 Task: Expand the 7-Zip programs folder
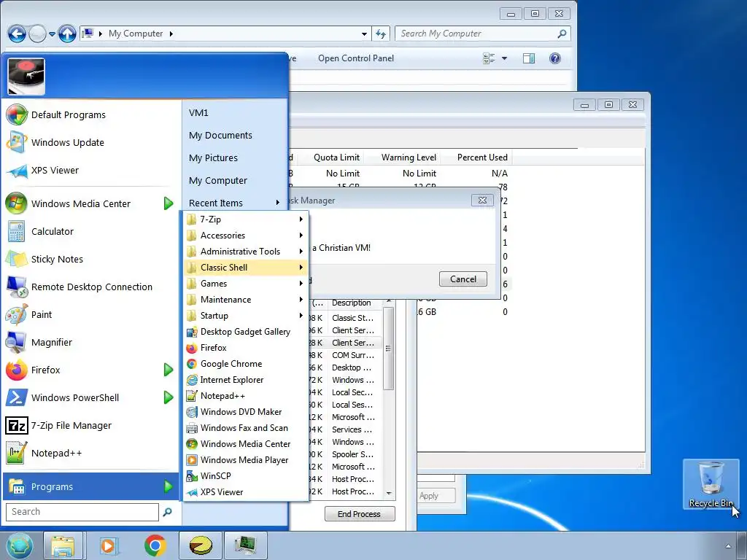pyautogui.click(x=245, y=219)
